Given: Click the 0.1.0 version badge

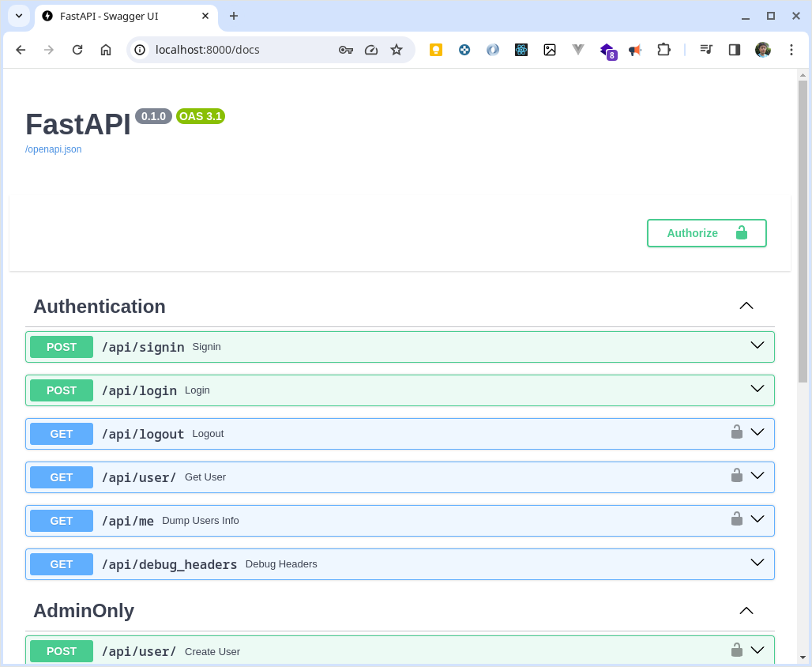Looking at the screenshot, I should pyautogui.click(x=153, y=116).
